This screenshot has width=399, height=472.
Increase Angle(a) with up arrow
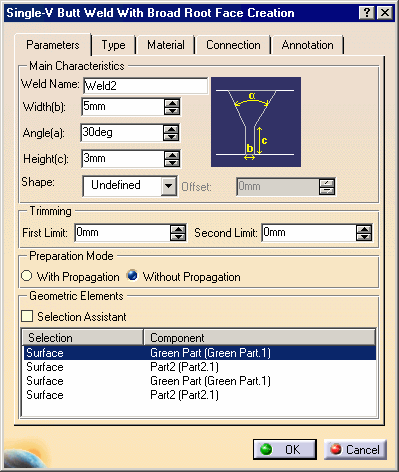(x=171, y=129)
